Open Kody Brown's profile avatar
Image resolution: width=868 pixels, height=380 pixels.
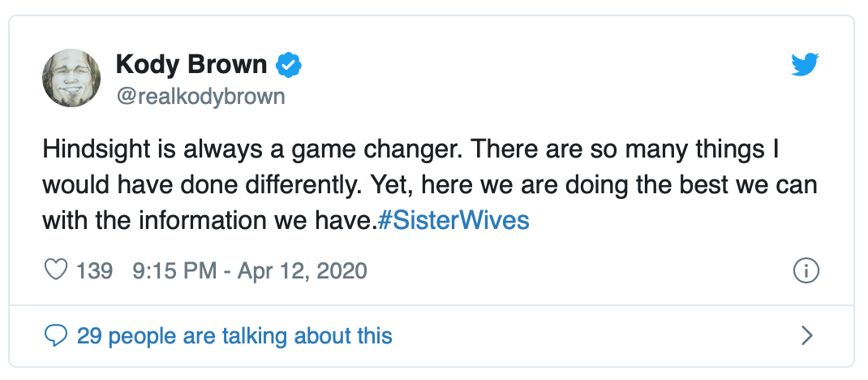click(71, 77)
